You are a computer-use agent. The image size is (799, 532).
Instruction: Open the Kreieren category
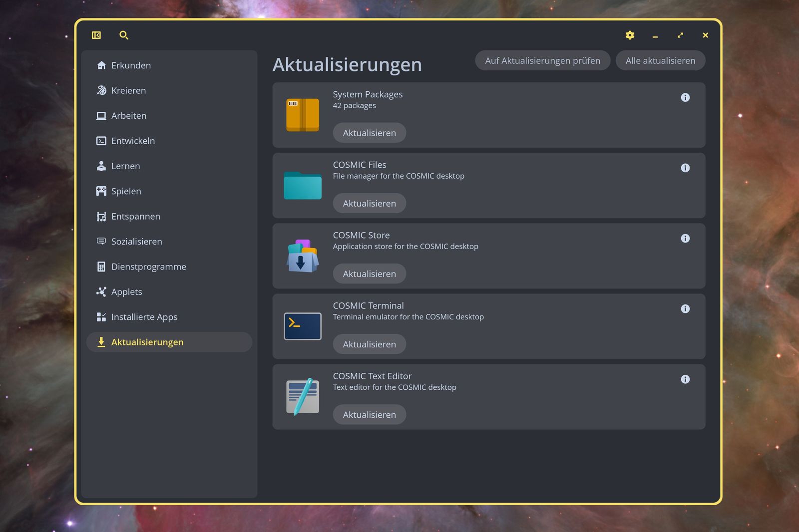pos(169,90)
